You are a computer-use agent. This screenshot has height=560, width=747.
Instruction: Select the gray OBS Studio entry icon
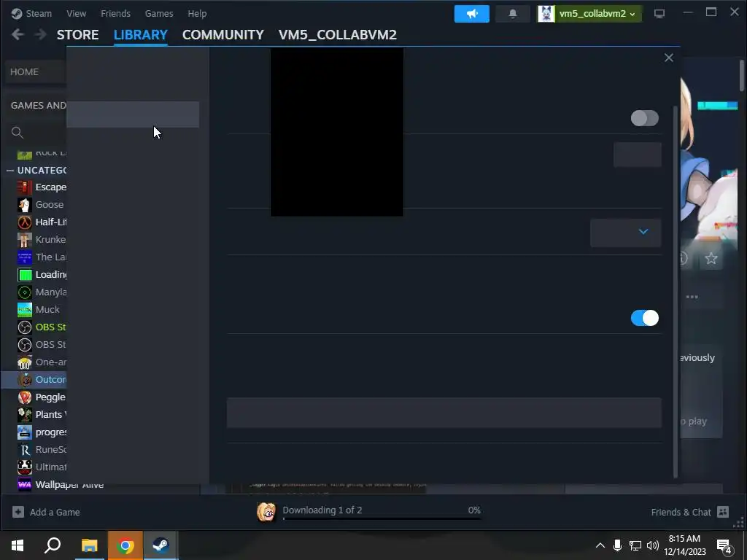click(x=25, y=345)
